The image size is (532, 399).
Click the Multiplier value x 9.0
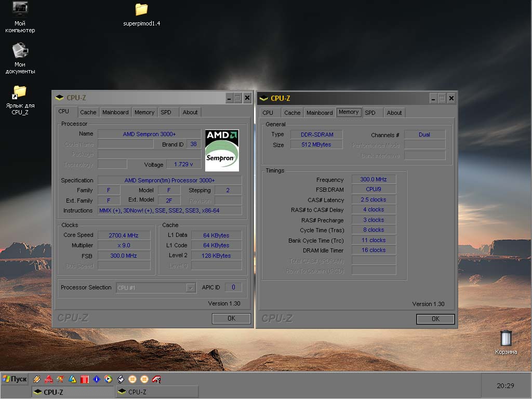124,245
